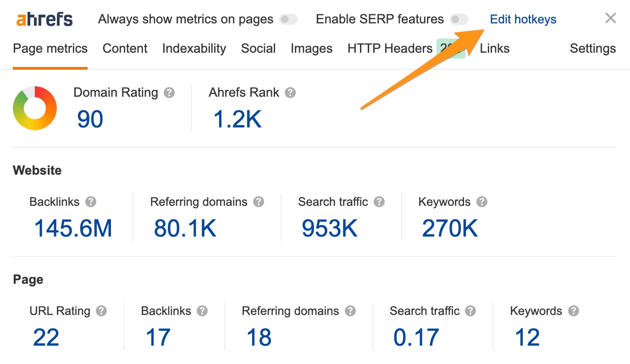This screenshot has width=630, height=364.
Task: Click the Domain Rating donut chart
Action: pos(35,108)
